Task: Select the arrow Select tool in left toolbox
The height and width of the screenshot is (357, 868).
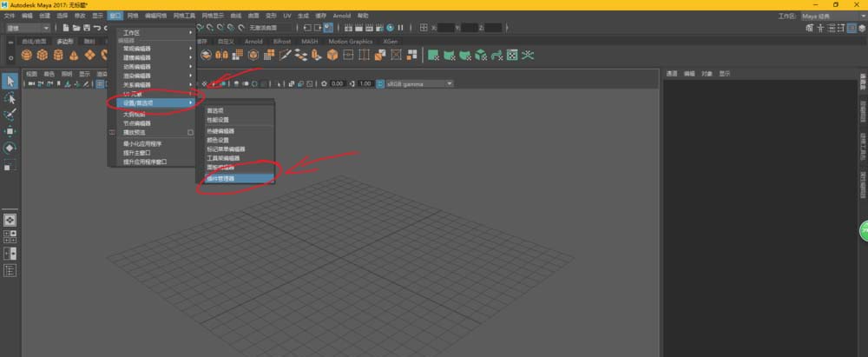Action: tap(10, 82)
